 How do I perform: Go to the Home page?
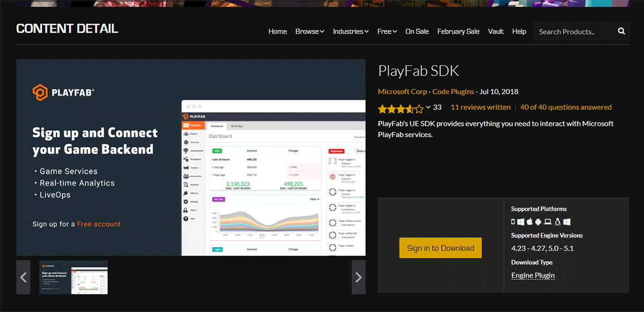point(277,32)
